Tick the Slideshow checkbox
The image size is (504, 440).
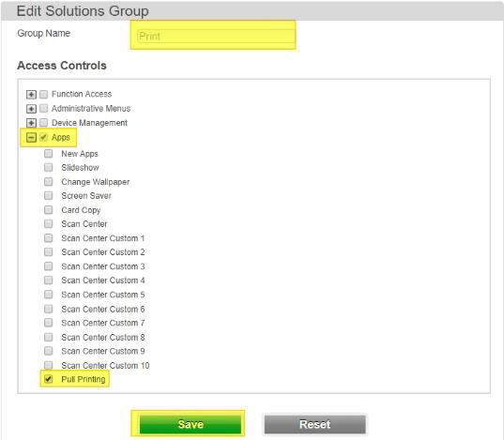49,167
